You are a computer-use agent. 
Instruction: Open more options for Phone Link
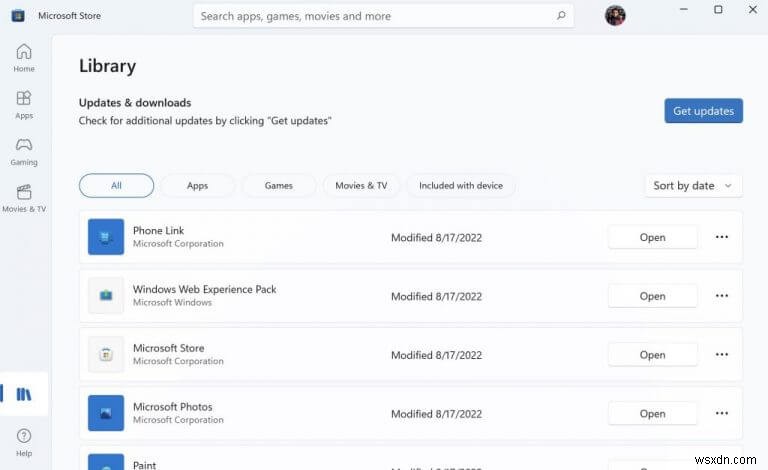[x=722, y=237]
